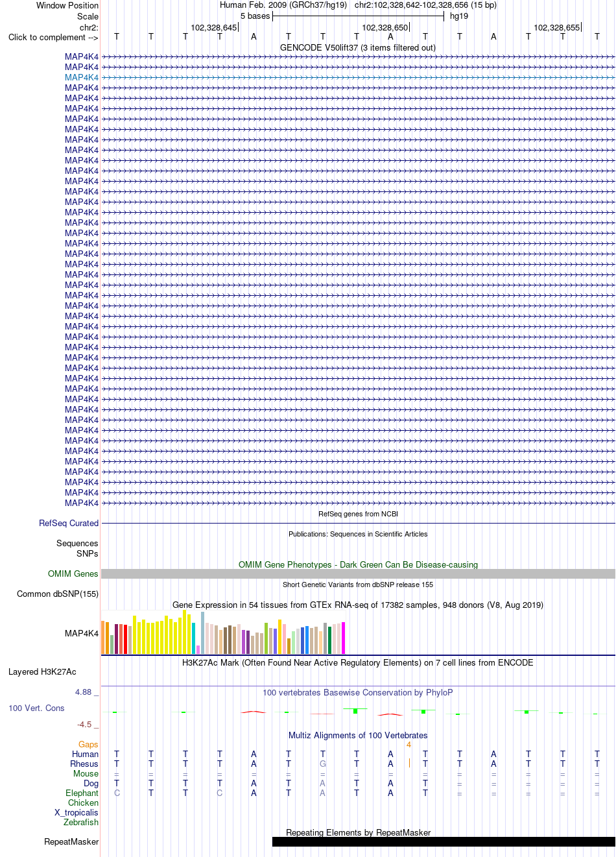Click the cyan bar in GTEx chart

pos(194,638)
